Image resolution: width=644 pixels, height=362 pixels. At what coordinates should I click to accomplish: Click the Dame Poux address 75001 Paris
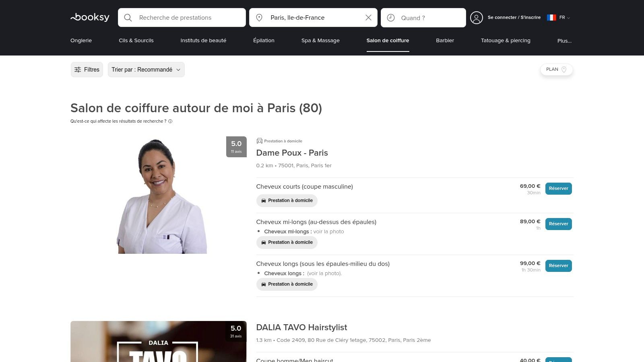point(294,166)
